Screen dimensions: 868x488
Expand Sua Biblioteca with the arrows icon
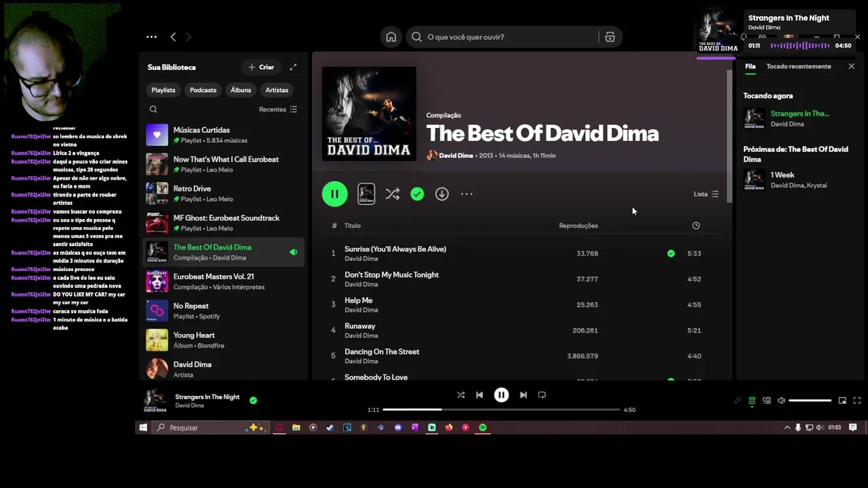tap(293, 67)
